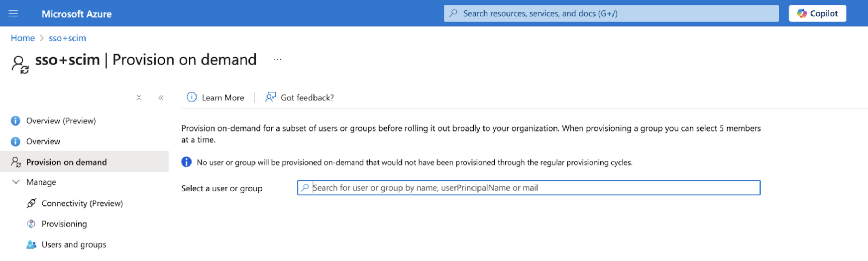The image size is (868, 261).
Task: Clear the sidebar filter with X icon
Action: point(139,98)
